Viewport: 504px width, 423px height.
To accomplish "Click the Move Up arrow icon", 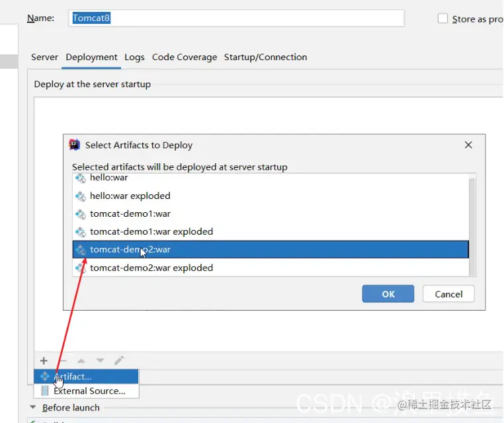I will (x=81, y=361).
